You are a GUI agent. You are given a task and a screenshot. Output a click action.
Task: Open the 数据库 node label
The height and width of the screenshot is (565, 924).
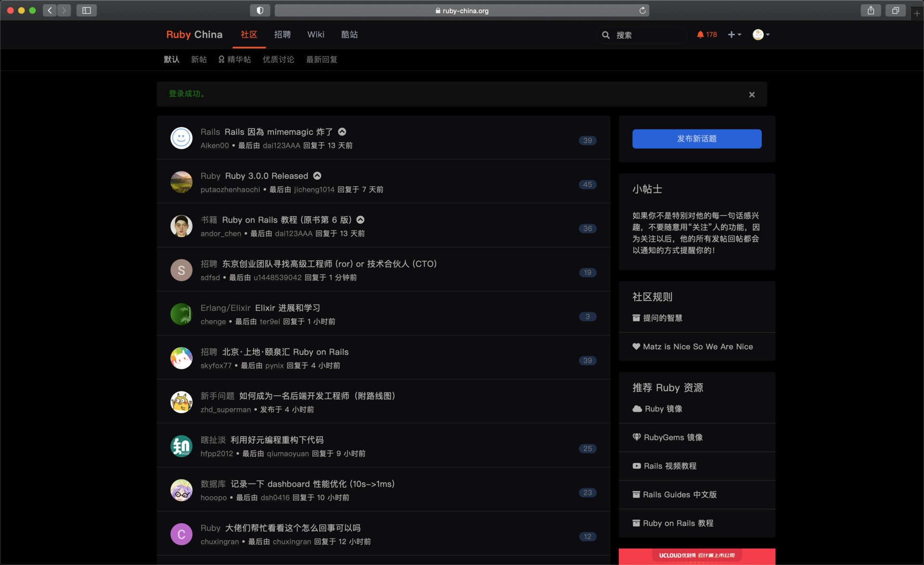[213, 484]
